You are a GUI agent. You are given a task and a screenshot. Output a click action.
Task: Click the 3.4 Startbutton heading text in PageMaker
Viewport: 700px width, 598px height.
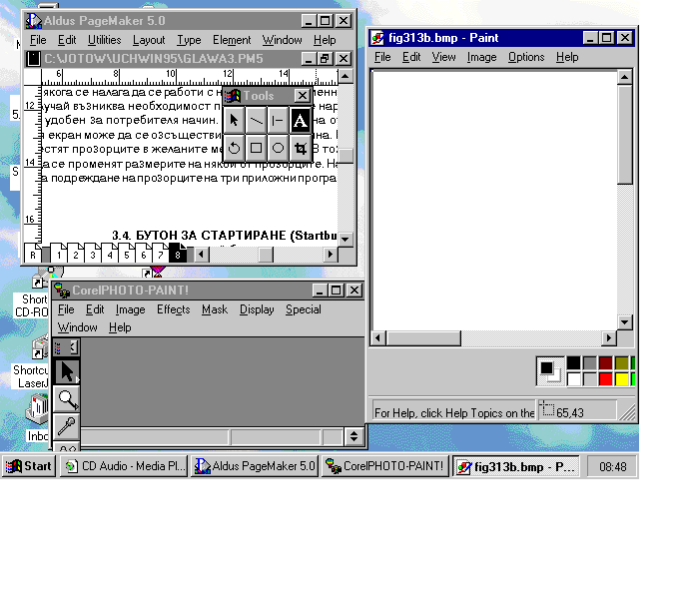click(224, 236)
